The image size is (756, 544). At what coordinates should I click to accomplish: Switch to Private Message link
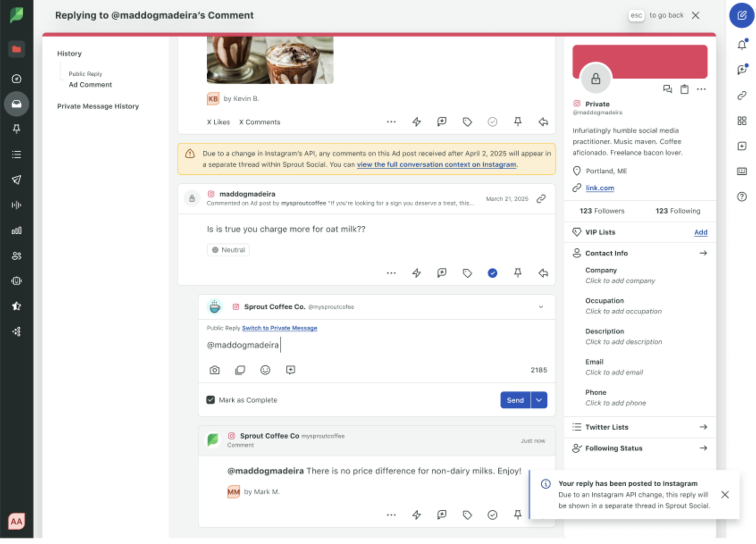coord(280,328)
